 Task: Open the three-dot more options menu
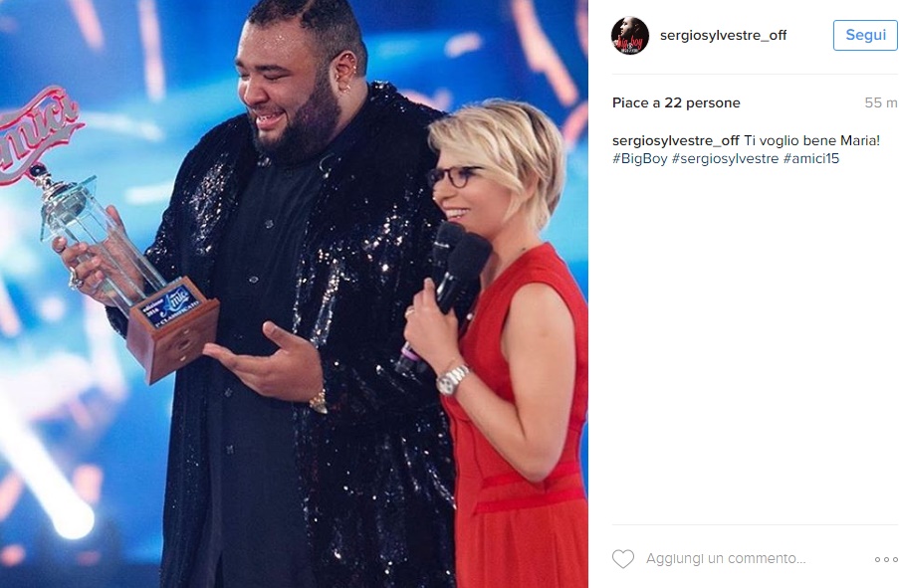tap(886, 559)
